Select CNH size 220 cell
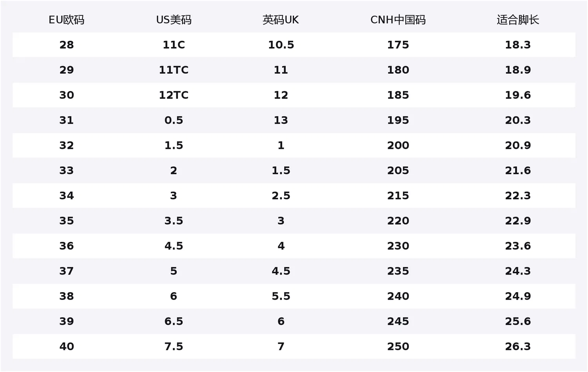This screenshot has width=588, height=372. click(398, 221)
